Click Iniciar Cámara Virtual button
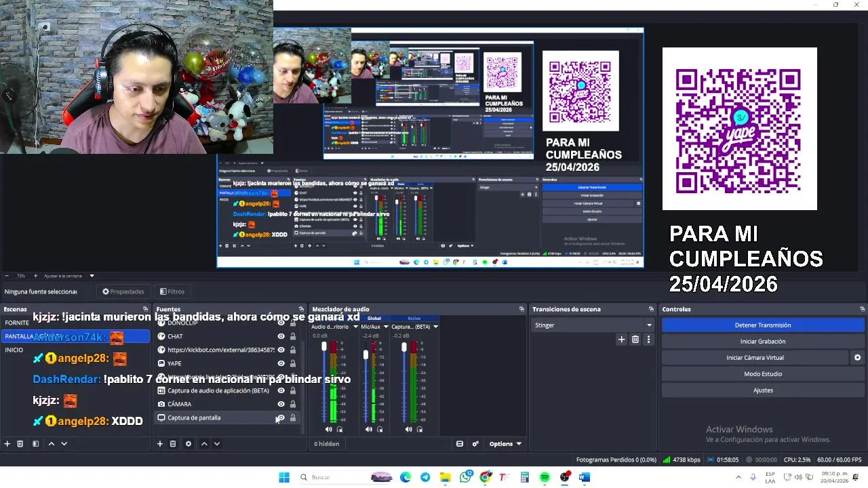This screenshot has height=488, width=868. click(x=755, y=358)
